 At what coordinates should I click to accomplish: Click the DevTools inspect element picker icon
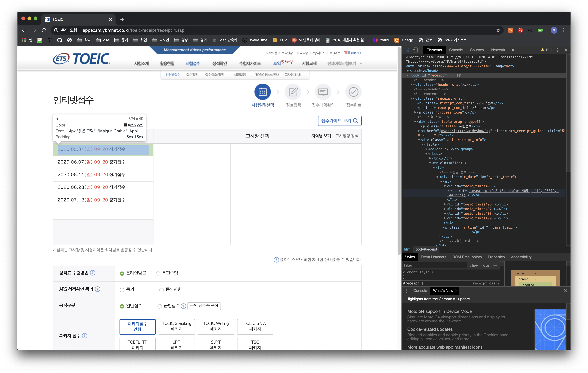coord(407,50)
